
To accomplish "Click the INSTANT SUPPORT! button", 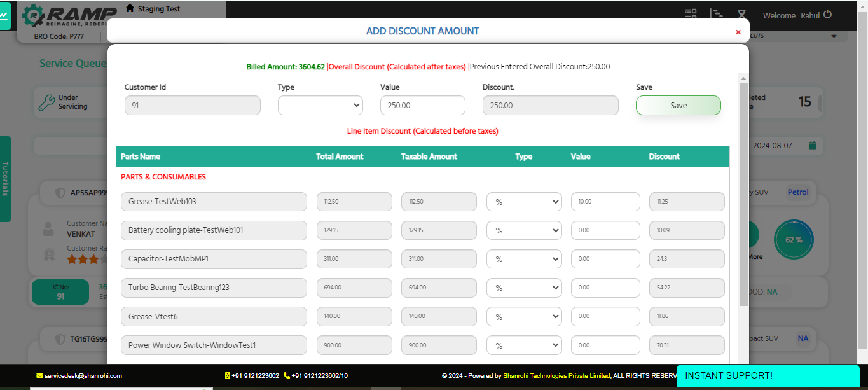I will coord(768,376).
